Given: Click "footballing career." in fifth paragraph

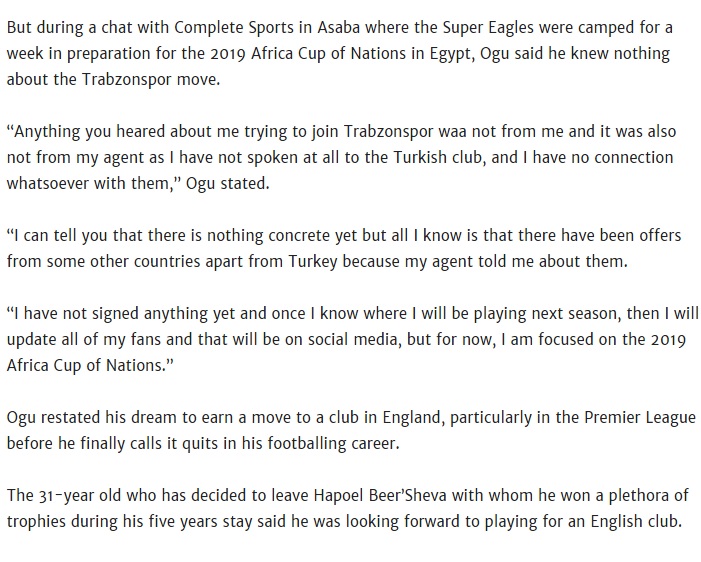Looking at the screenshot, I should [x=334, y=444].
